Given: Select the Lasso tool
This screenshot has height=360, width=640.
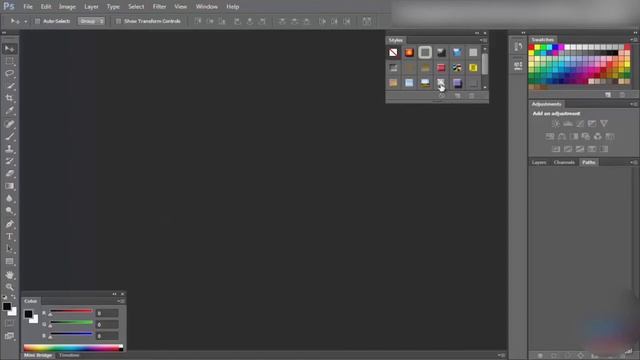Looking at the screenshot, I should point(9,73).
